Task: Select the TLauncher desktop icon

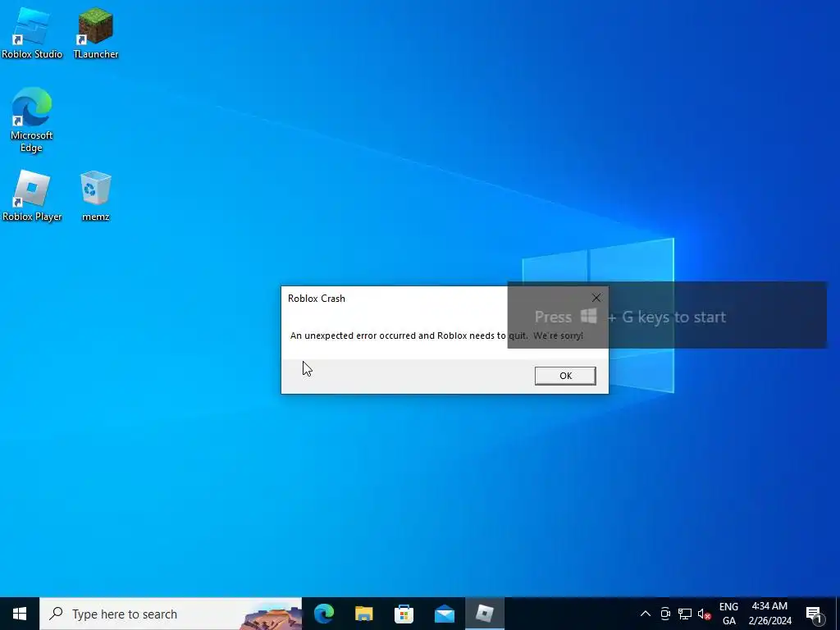Action: pyautogui.click(x=95, y=33)
